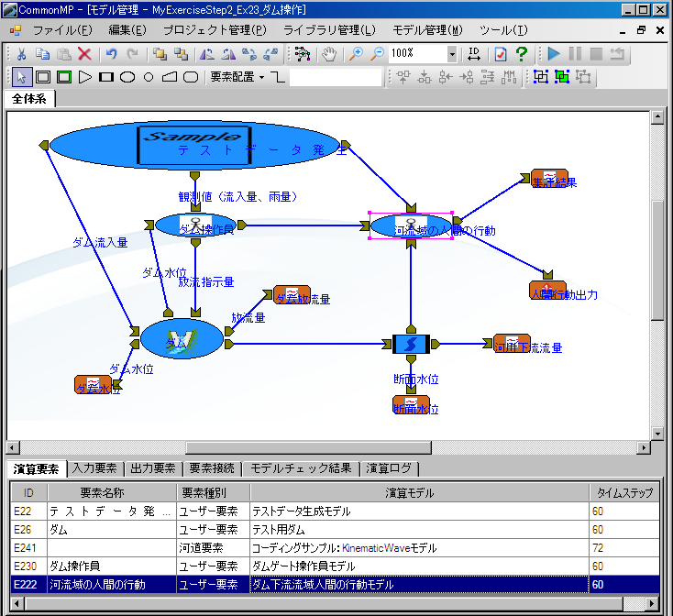Open the 100% zoom level dropdown
This screenshot has height=616, width=673.
[x=452, y=54]
